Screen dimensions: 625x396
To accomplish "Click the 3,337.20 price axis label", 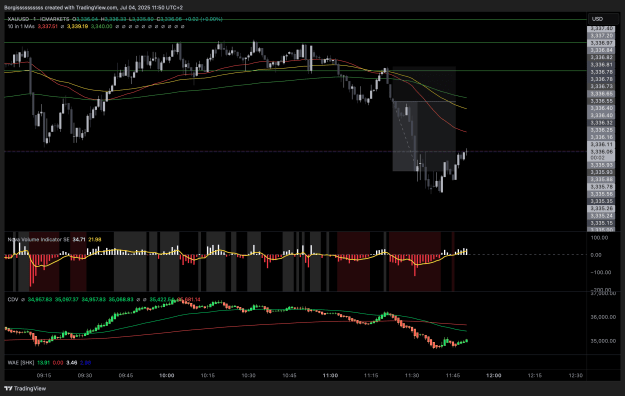I will click(x=601, y=36).
